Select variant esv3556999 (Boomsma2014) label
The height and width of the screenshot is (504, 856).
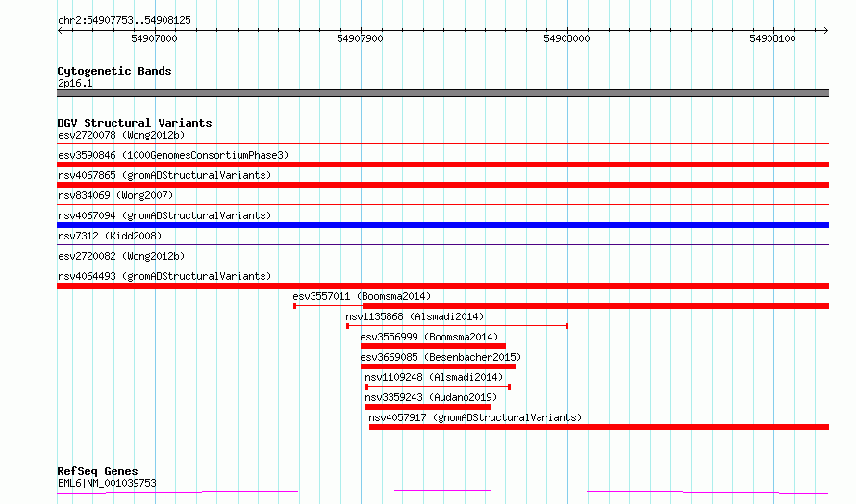(x=429, y=337)
